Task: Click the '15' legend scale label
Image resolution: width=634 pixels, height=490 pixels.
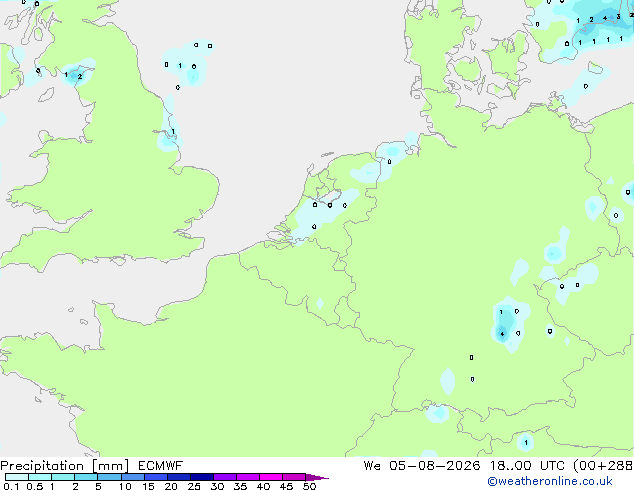Action: coord(148,486)
